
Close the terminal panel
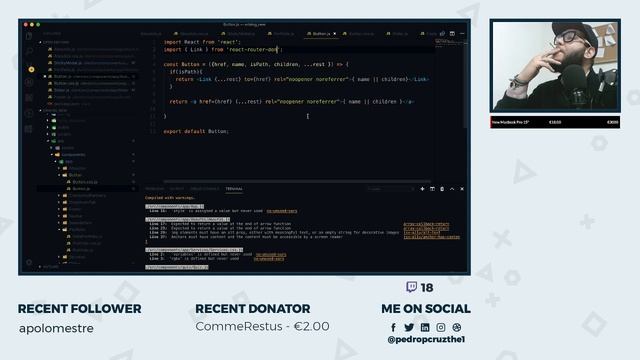[462, 189]
